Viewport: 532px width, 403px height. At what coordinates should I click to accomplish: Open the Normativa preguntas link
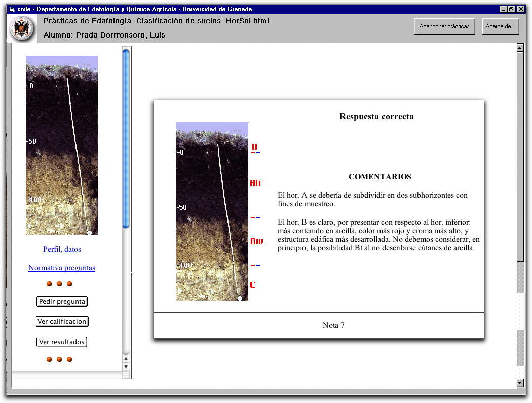tap(62, 268)
